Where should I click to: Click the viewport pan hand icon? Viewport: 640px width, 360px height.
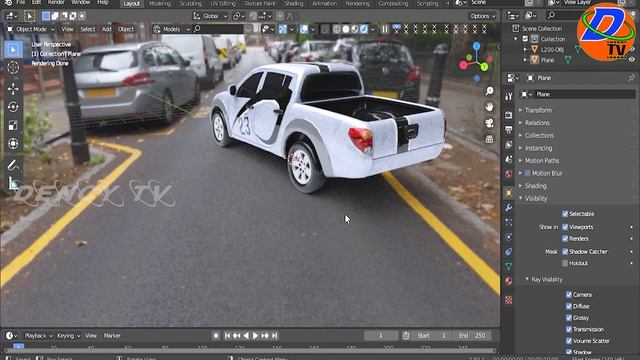[x=489, y=107]
